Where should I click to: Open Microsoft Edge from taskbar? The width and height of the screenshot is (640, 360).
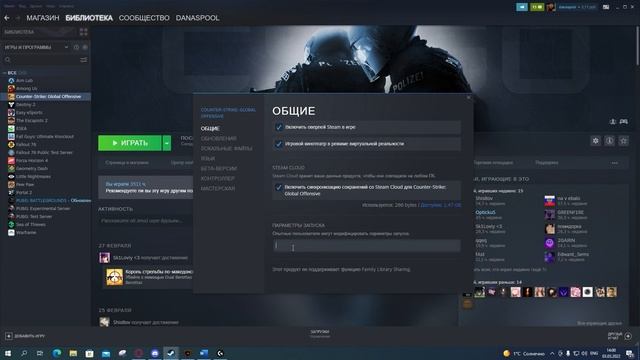[57, 353]
